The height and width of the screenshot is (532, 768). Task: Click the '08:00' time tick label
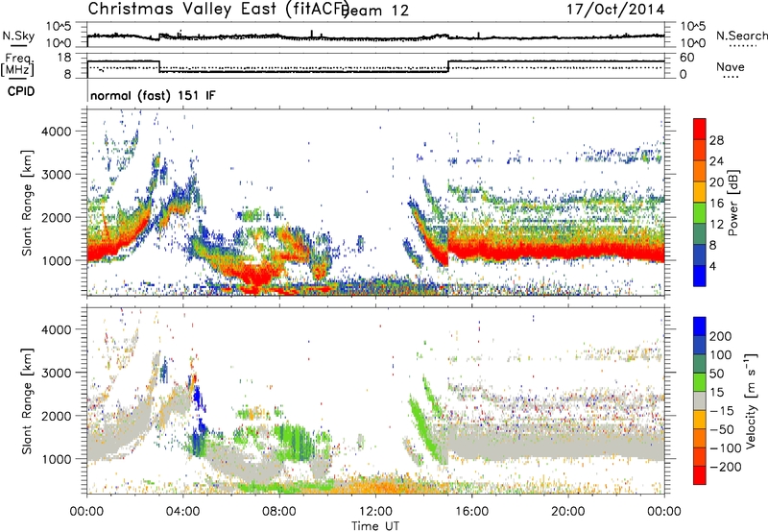(279, 512)
